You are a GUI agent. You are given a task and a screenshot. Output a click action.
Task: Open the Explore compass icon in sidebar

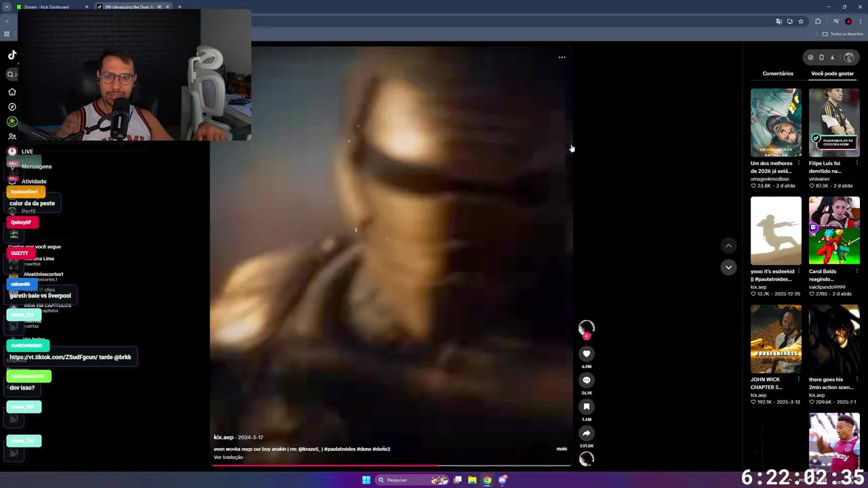pyautogui.click(x=12, y=106)
